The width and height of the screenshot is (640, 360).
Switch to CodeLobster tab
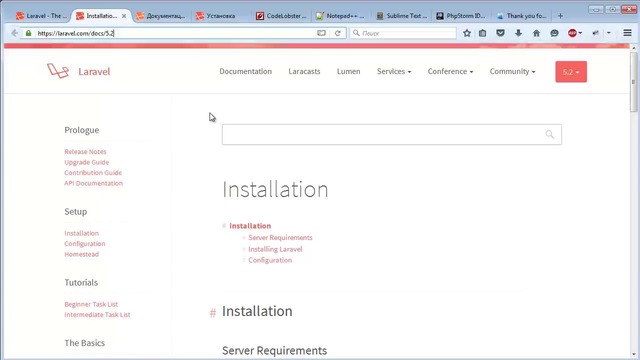coord(281,16)
